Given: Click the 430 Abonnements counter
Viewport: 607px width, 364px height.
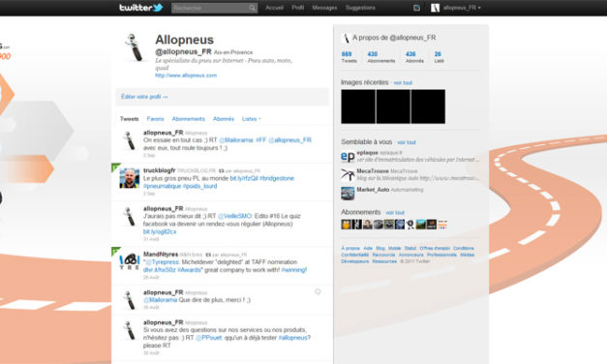Looking at the screenshot, I should pos(380,57).
